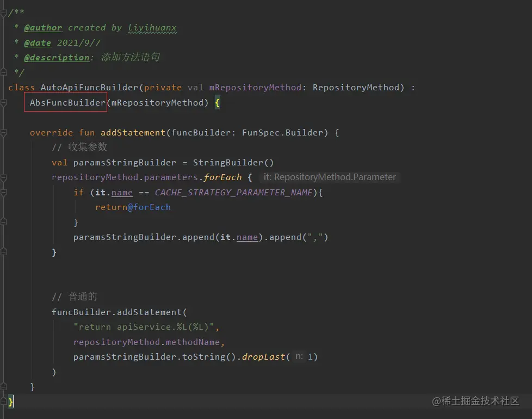
Task: Click fold end marker at class closing brace
Action: [x=3, y=402]
